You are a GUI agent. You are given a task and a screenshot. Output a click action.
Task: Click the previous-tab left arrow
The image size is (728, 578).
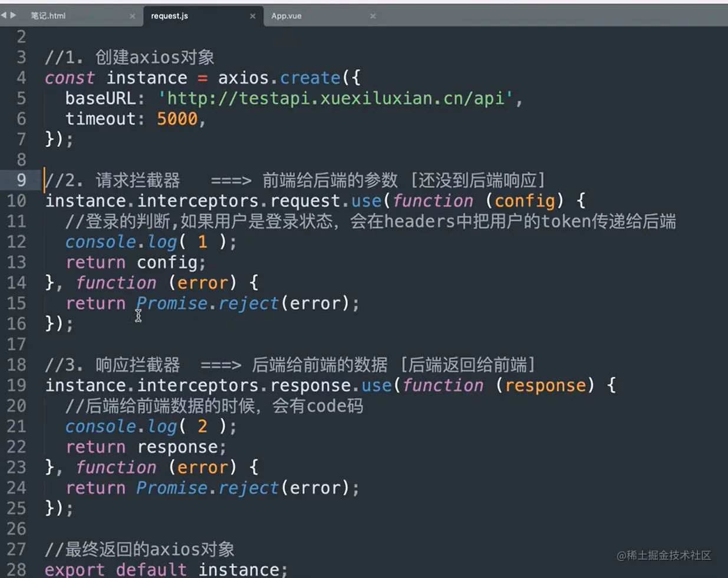click(4, 15)
